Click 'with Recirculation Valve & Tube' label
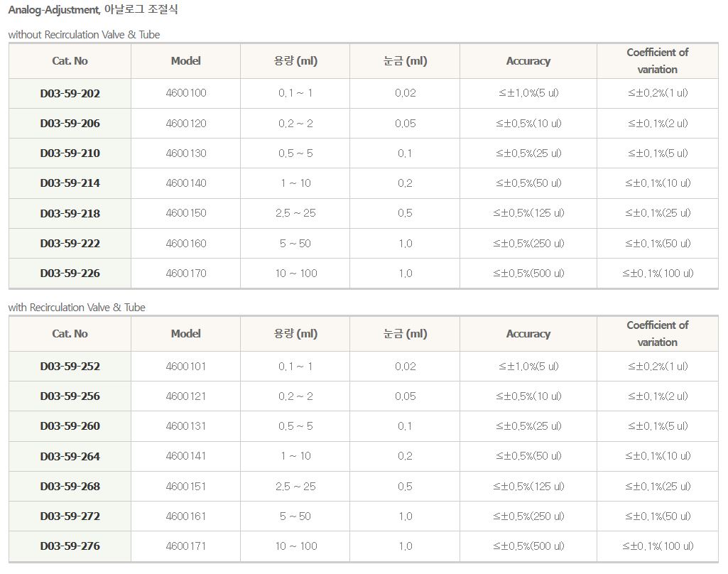The height and width of the screenshot is (574, 728). pos(77,308)
